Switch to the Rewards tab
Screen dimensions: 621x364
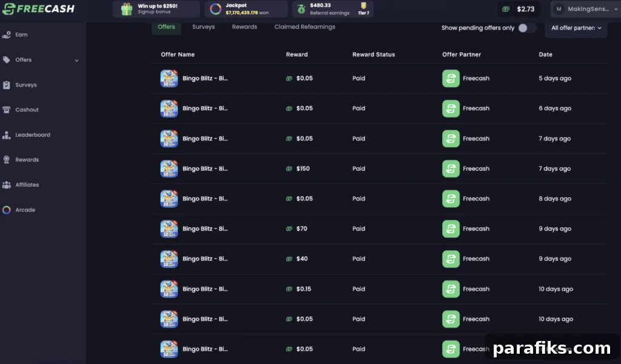point(244,27)
